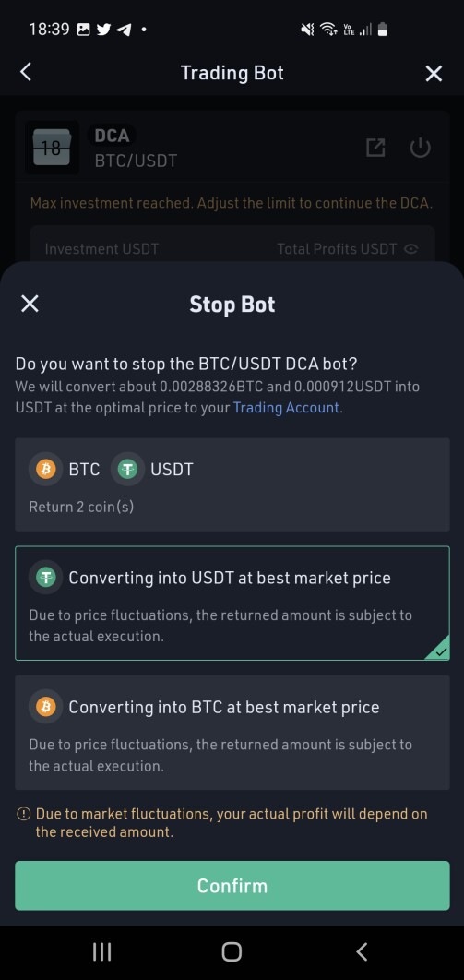464x980 pixels.
Task: Open Android recent apps button
Action: point(101,952)
